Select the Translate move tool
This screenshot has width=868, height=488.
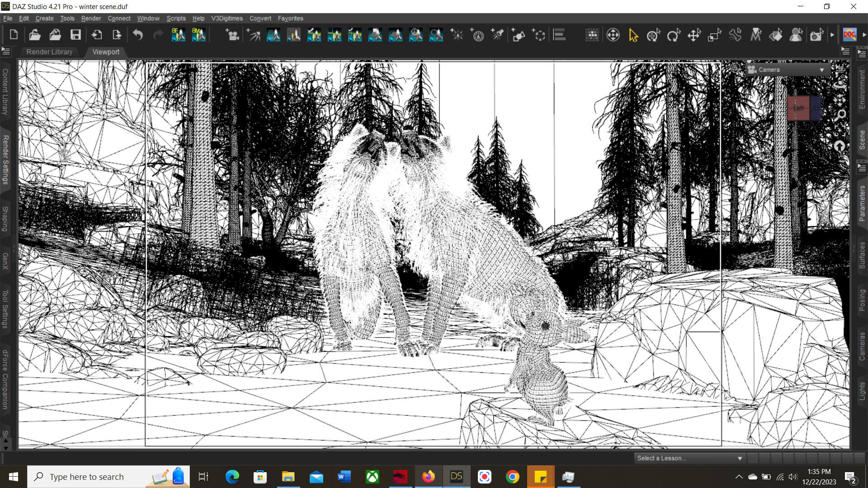(x=694, y=35)
